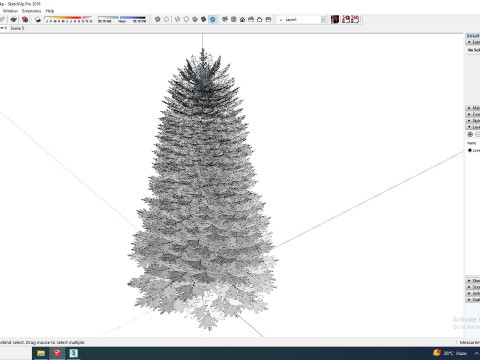Click the last extension icon labeled 3D
The height and width of the screenshot is (360, 480).
click(356, 19)
